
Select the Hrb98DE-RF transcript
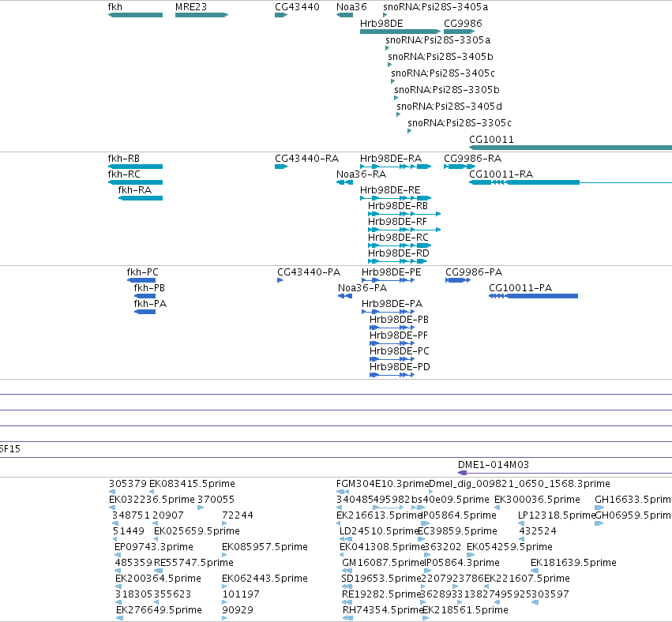pos(404,230)
